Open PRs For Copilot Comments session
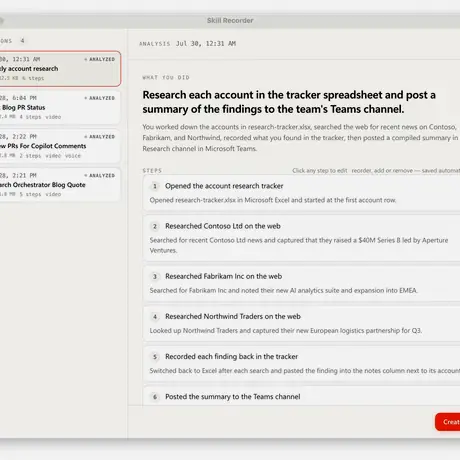This screenshot has height=460, width=460. pyautogui.click(x=60, y=146)
